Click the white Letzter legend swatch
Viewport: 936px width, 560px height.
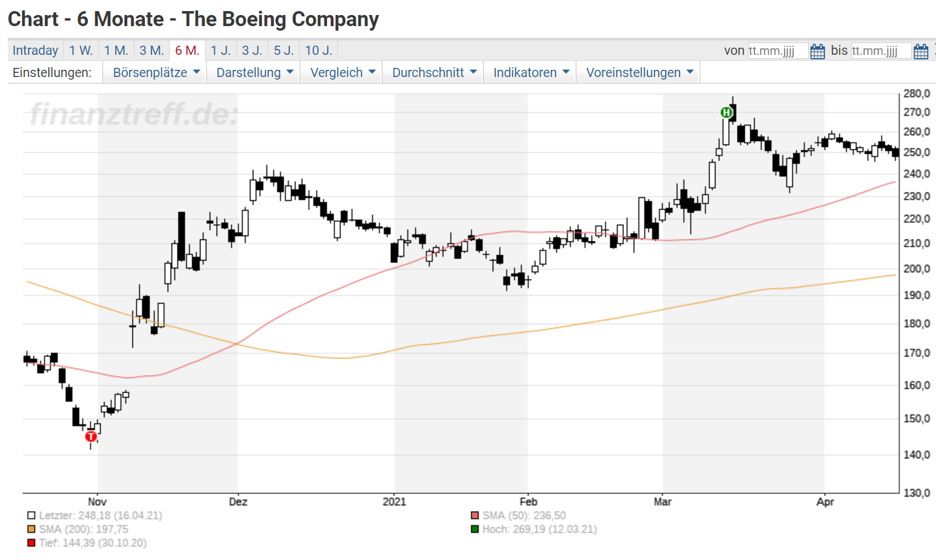[31, 516]
